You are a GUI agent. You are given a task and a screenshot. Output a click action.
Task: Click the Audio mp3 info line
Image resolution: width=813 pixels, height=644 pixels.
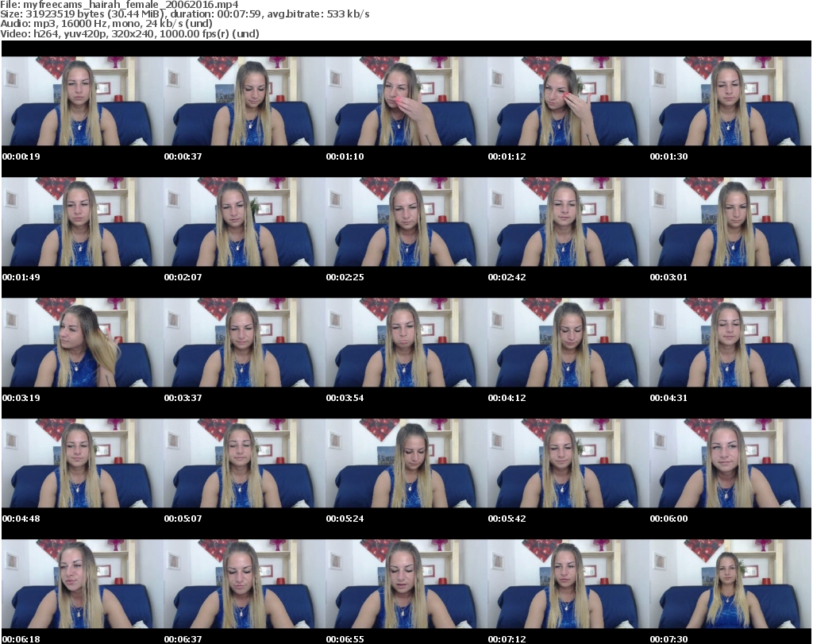pyautogui.click(x=106, y=24)
